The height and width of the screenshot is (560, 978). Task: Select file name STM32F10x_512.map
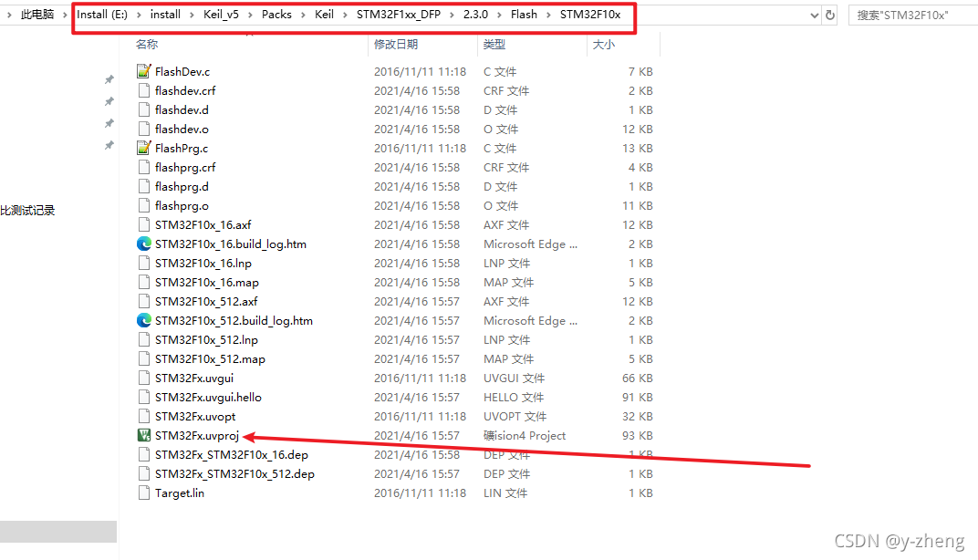point(210,359)
